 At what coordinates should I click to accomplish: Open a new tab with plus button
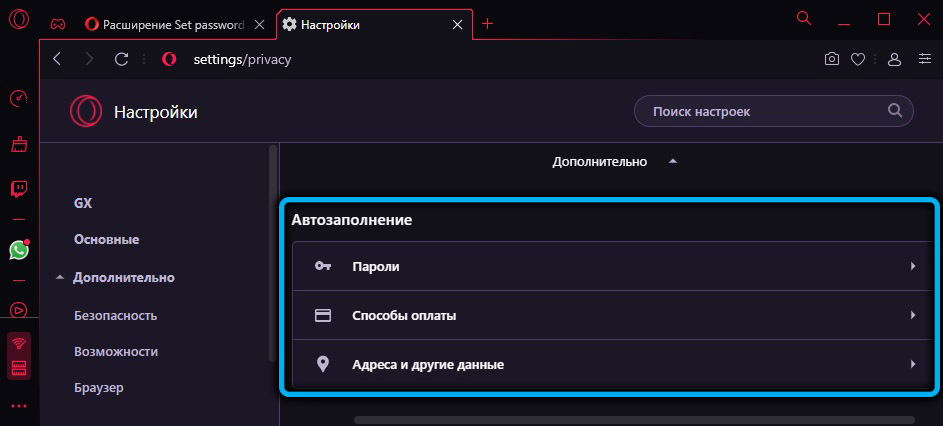(488, 24)
